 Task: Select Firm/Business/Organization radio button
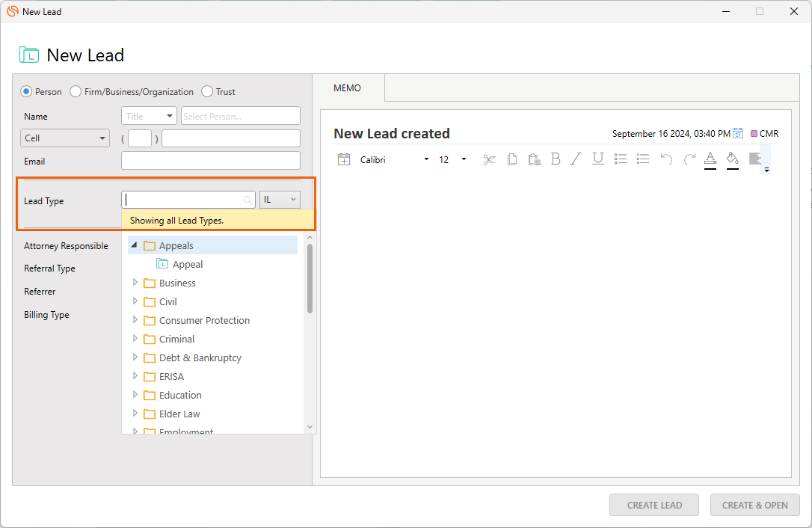[76, 92]
